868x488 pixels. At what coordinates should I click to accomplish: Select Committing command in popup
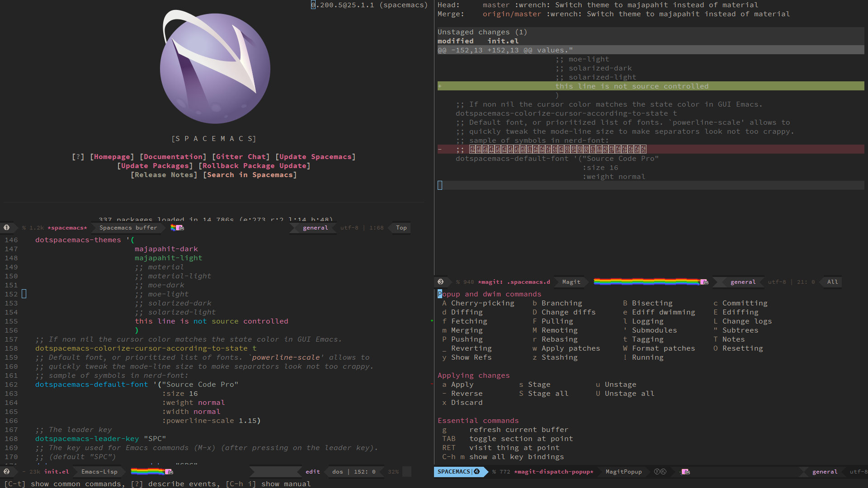[x=741, y=303]
